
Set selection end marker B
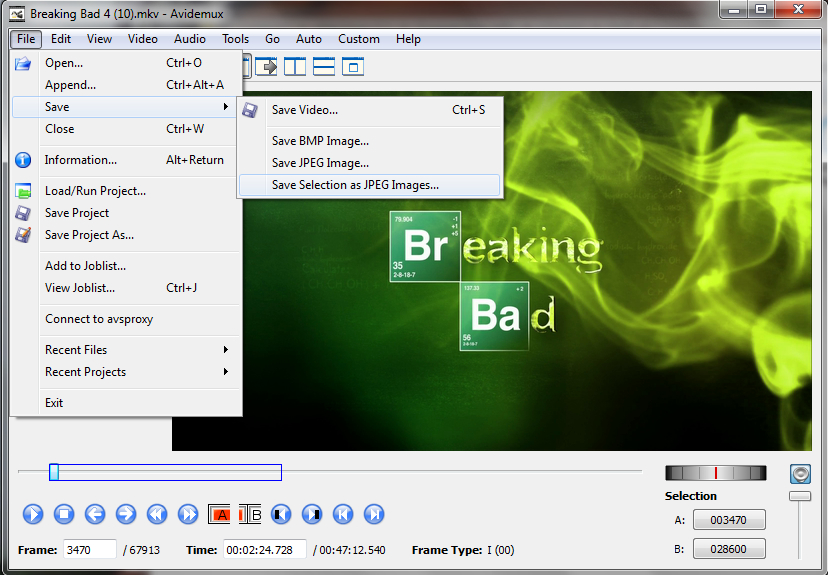click(x=250, y=514)
